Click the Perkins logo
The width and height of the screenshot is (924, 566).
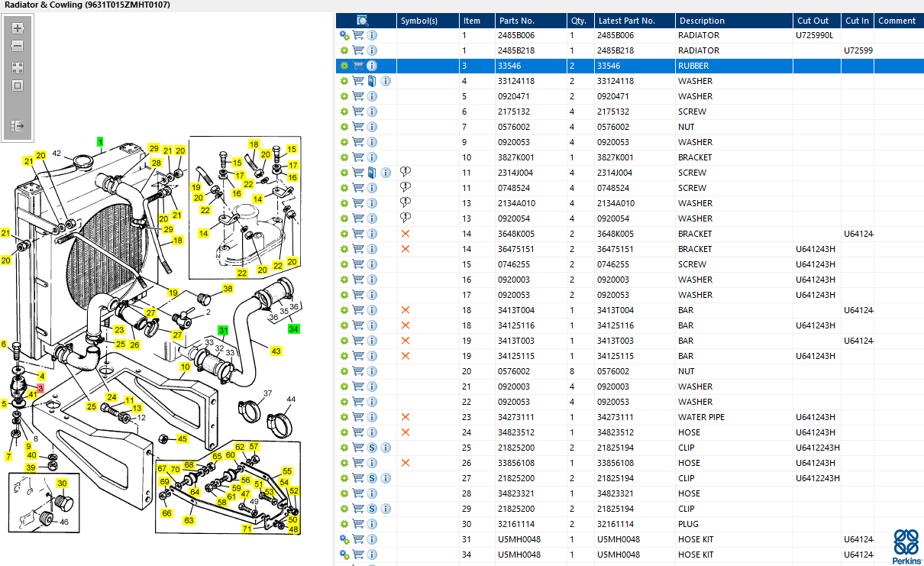click(906, 547)
